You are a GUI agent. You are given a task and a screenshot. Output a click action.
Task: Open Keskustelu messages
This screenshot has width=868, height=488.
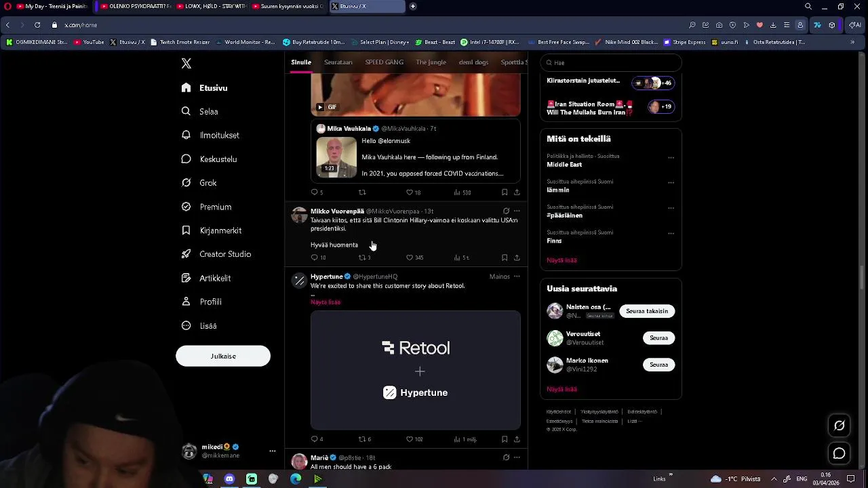click(209, 159)
